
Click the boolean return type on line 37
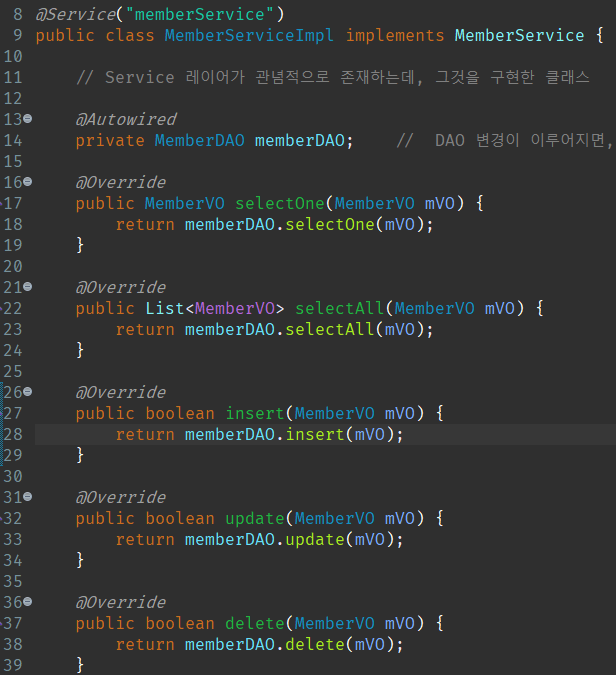click(180, 623)
